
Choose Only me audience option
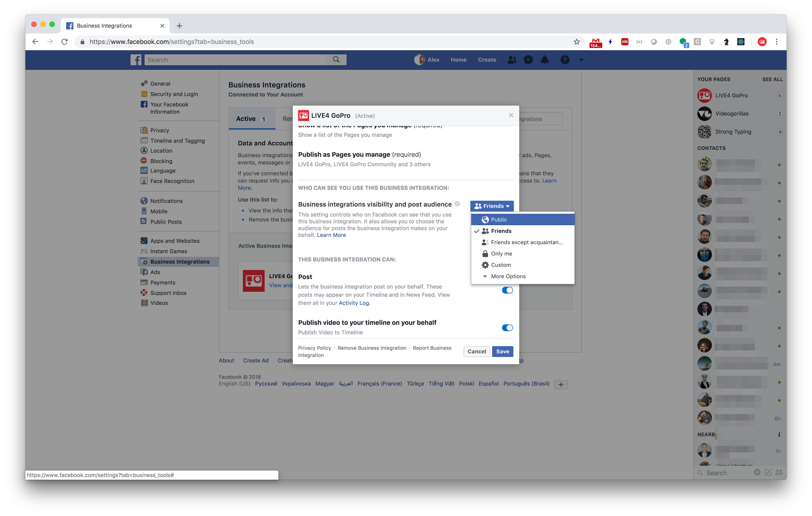click(523, 253)
